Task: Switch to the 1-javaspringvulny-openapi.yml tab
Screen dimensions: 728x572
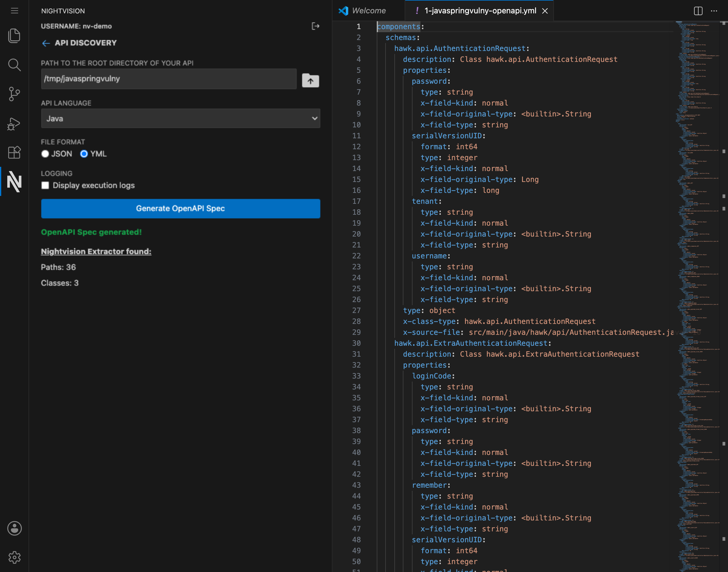Action: click(x=480, y=11)
